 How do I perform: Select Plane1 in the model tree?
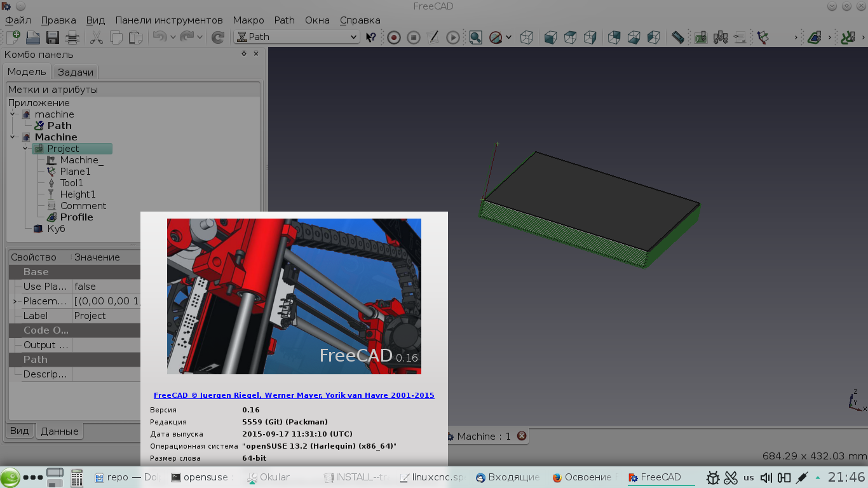(x=76, y=172)
